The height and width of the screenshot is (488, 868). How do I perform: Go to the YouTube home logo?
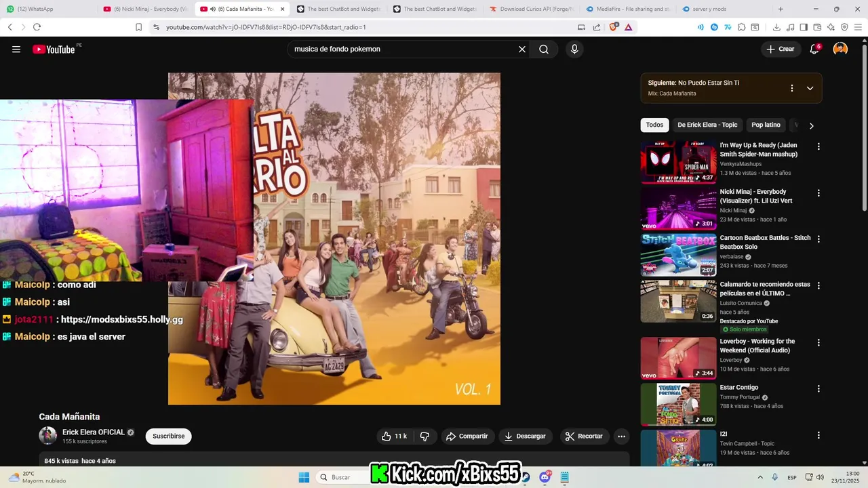click(54, 49)
